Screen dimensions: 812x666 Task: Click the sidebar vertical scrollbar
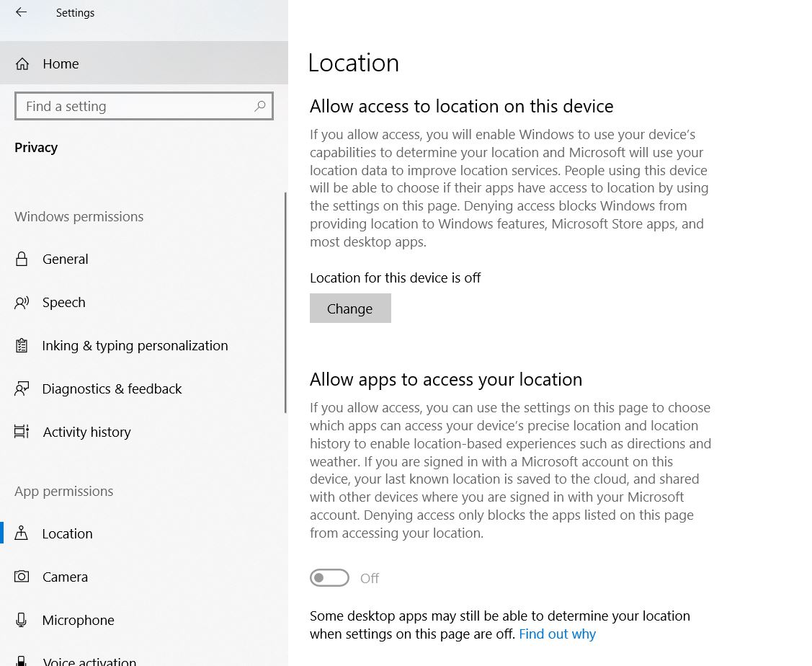pos(286,303)
